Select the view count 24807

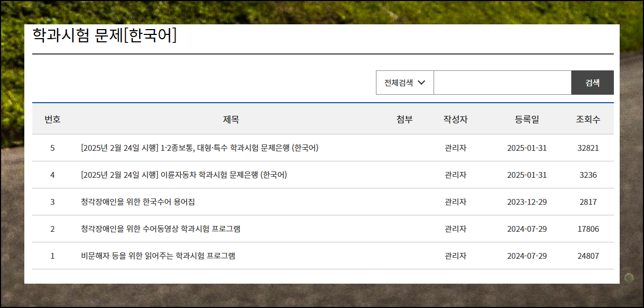click(x=588, y=256)
